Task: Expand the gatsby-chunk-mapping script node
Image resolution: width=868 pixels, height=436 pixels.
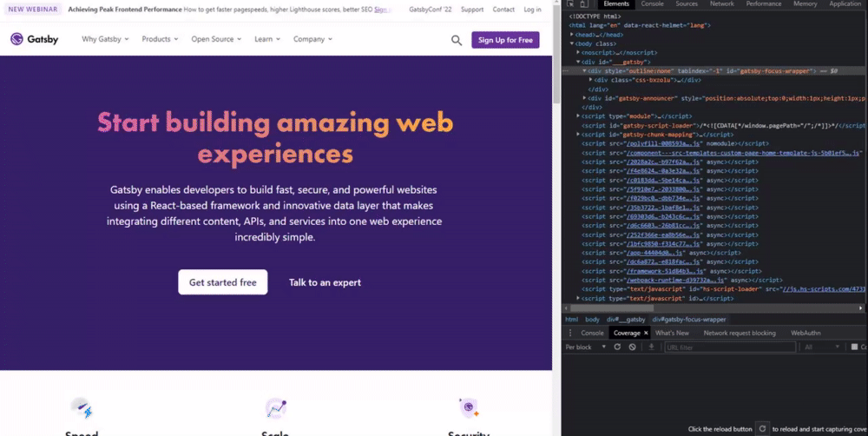Action: [578, 134]
